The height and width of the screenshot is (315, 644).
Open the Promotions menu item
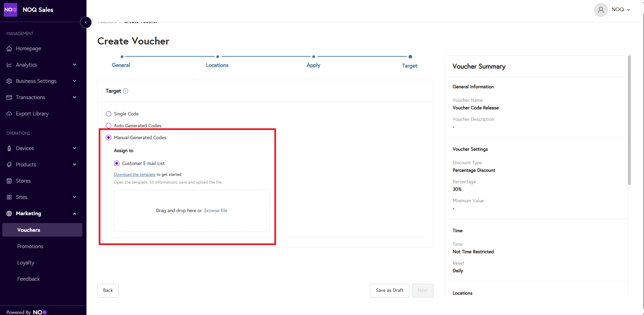(30, 246)
